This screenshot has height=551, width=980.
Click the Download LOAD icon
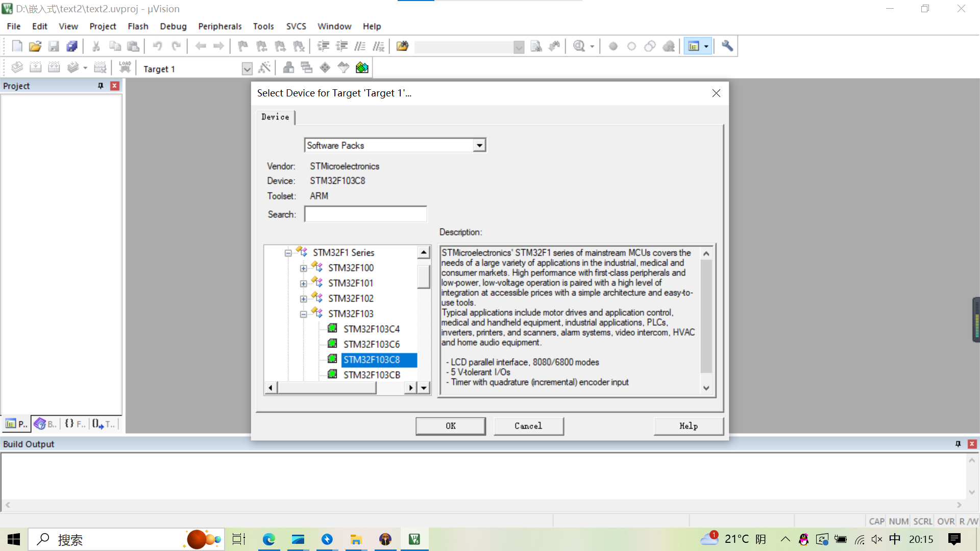(x=125, y=67)
